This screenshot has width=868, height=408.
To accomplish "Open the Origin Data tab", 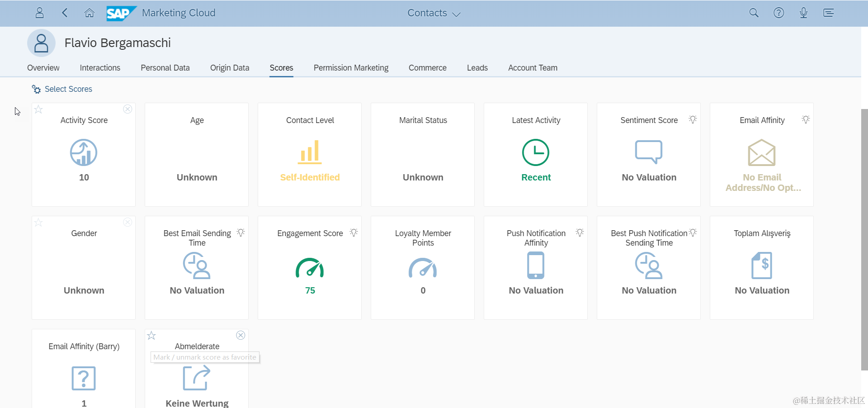I will [230, 68].
